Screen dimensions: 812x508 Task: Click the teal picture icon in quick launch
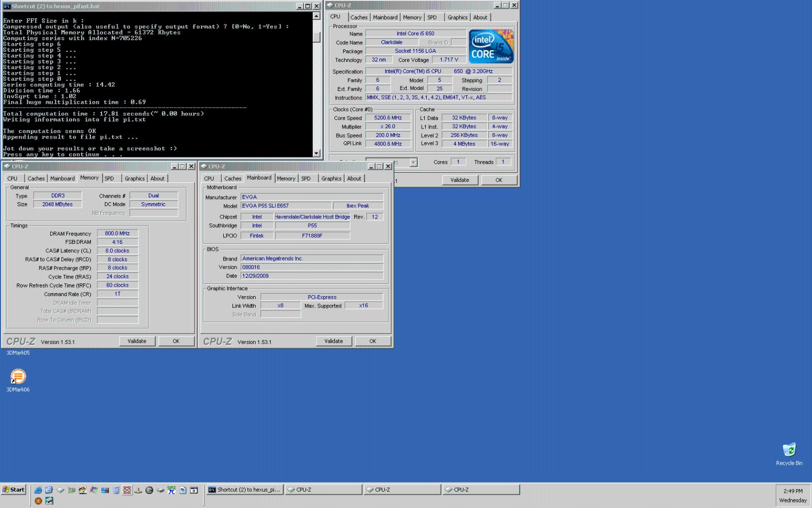[49, 501]
